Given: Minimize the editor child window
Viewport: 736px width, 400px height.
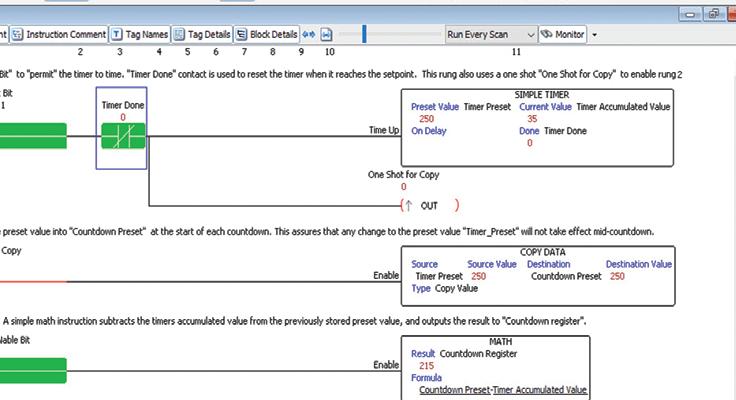Looking at the screenshot, I should [690, 14].
